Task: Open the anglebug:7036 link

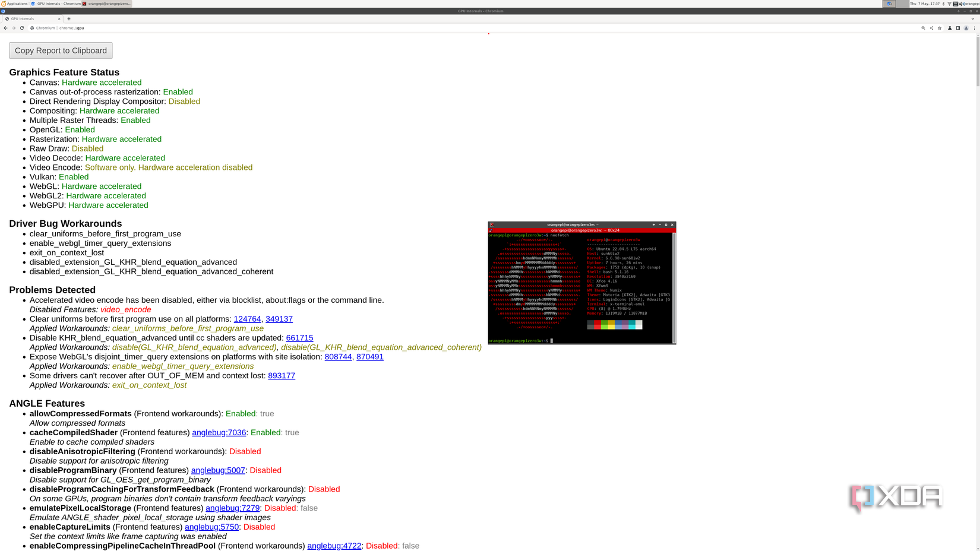Action: pos(219,433)
